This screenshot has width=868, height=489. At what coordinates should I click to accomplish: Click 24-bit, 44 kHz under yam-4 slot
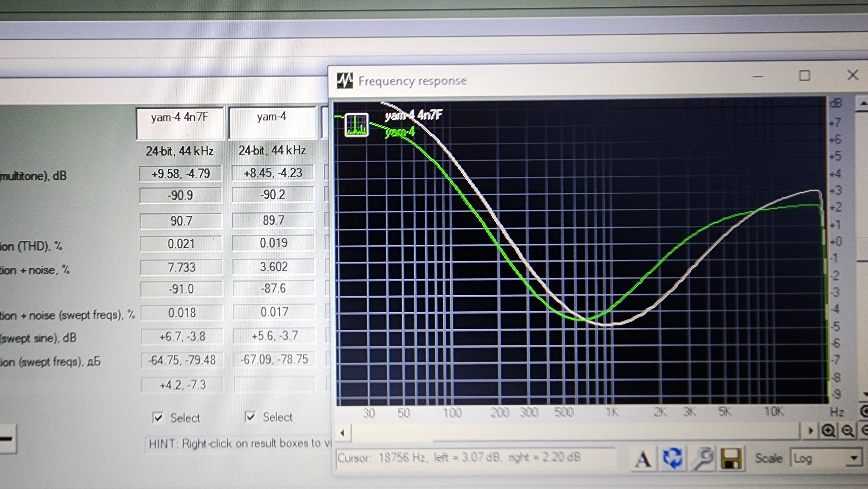[x=272, y=151]
